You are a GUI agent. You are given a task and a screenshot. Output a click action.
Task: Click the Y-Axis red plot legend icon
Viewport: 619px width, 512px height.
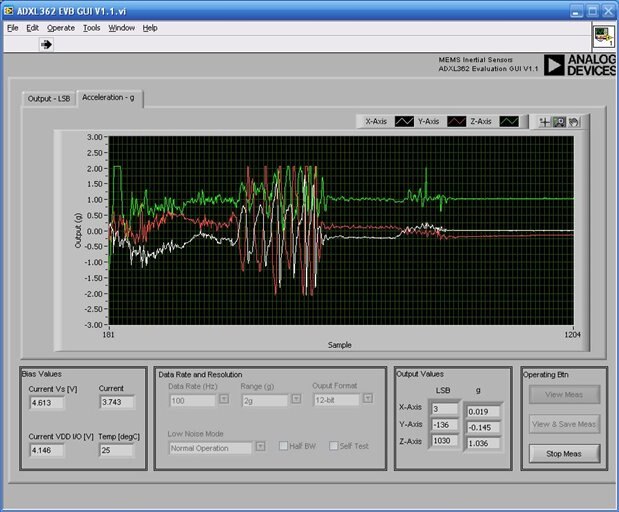[456, 121]
